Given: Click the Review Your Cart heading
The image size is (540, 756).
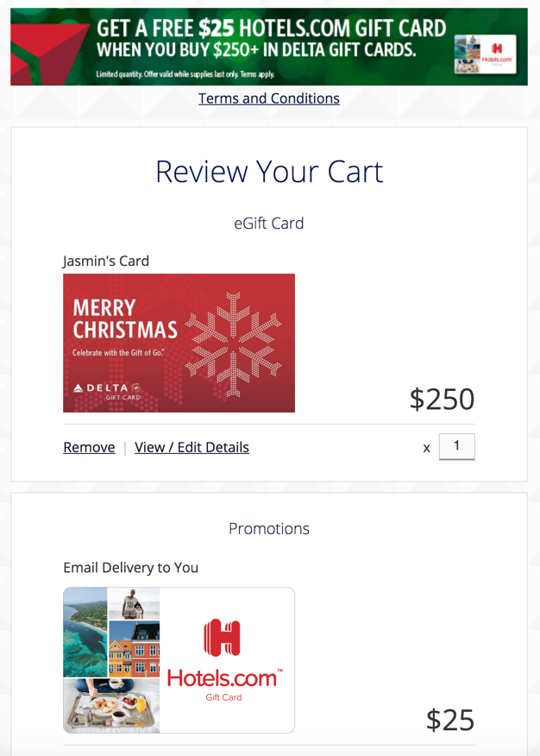Looking at the screenshot, I should (x=269, y=172).
